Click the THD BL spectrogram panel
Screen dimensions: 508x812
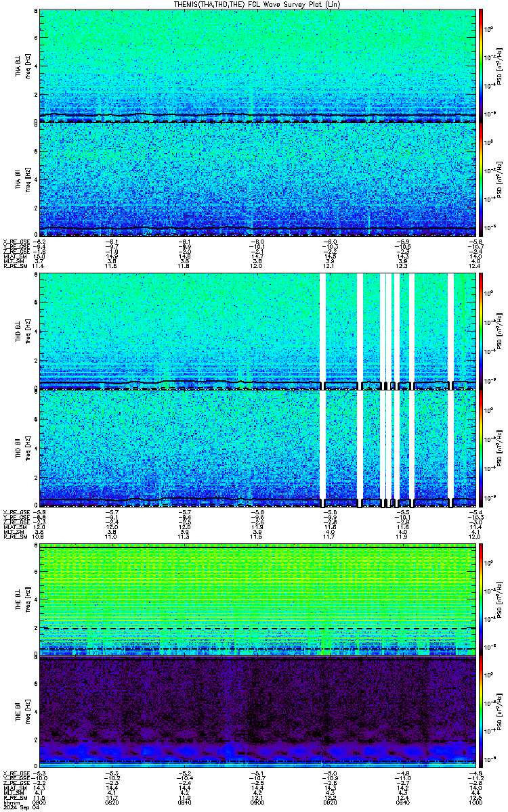pos(258,332)
